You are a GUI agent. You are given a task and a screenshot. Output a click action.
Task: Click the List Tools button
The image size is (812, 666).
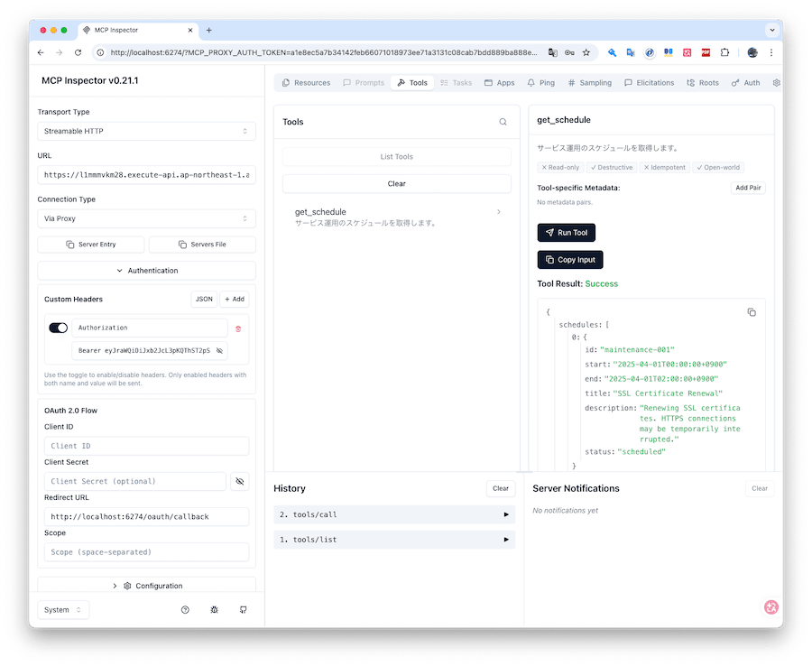[397, 156]
